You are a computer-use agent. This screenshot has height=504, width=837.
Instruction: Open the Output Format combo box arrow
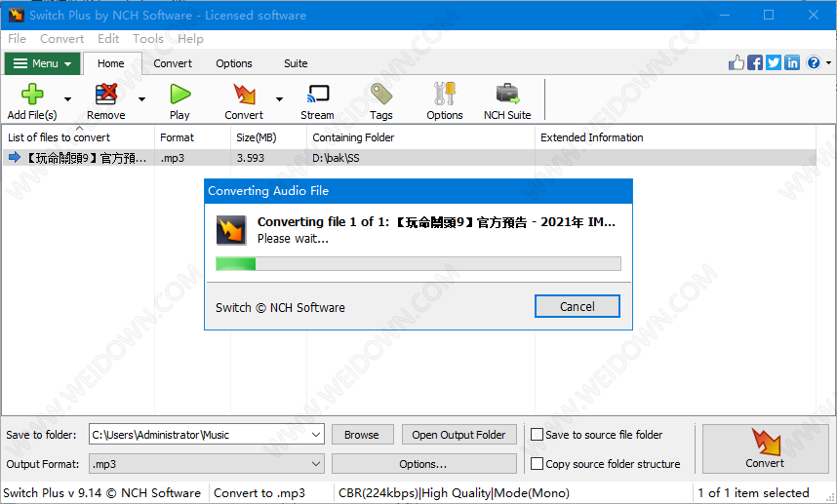[x=316, y=464]
